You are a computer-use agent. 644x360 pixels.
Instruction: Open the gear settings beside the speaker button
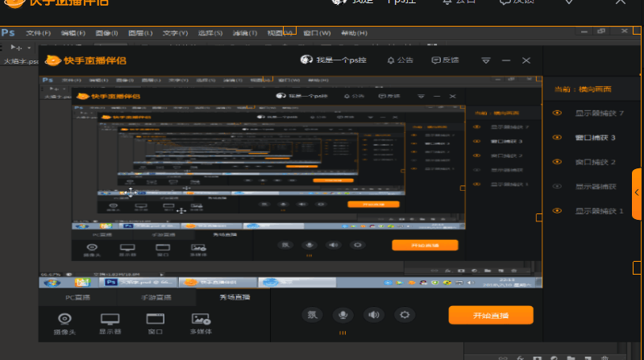(x=405, y=315)
